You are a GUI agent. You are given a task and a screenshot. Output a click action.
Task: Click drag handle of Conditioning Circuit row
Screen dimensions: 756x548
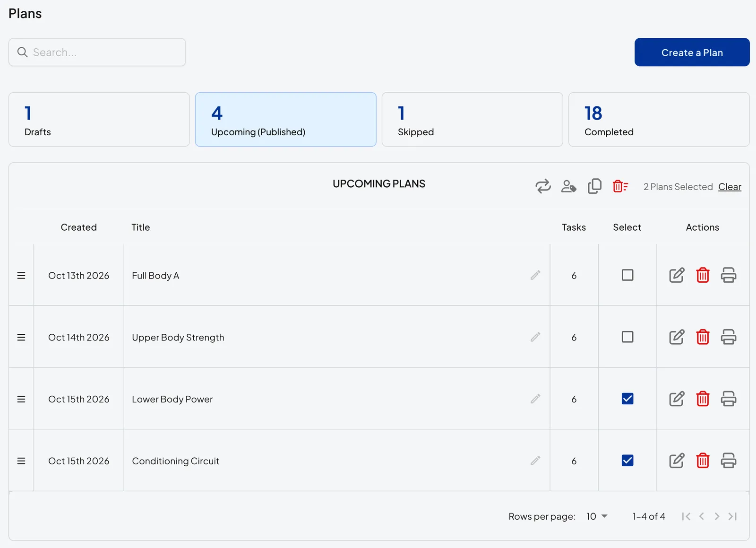point(21,461)
